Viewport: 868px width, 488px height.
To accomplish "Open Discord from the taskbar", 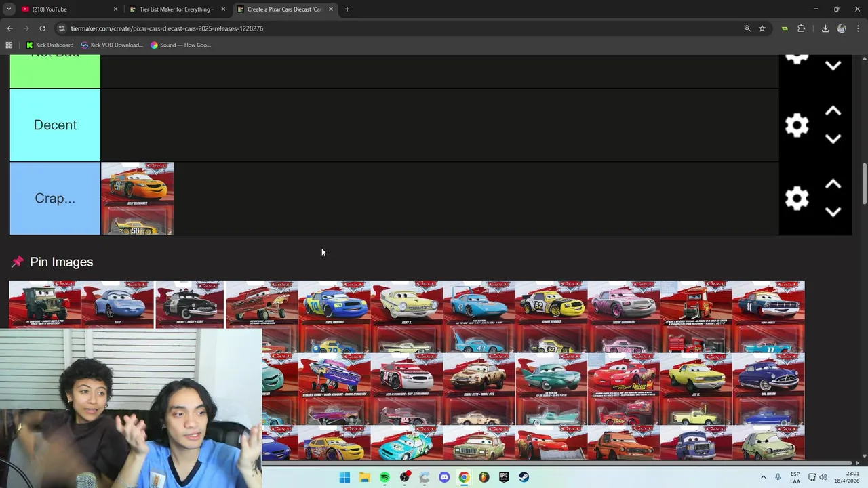I will 444,477.
